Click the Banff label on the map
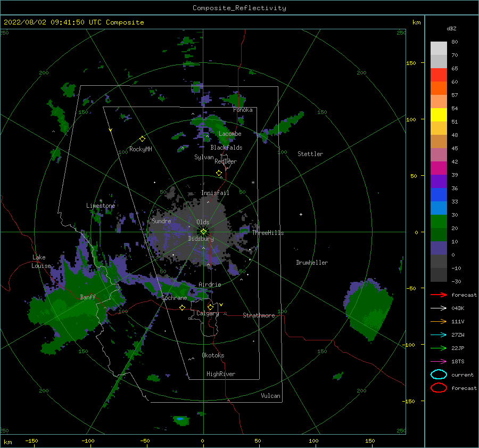The height and width of the screenshot is (448, 479). point(88,297)
